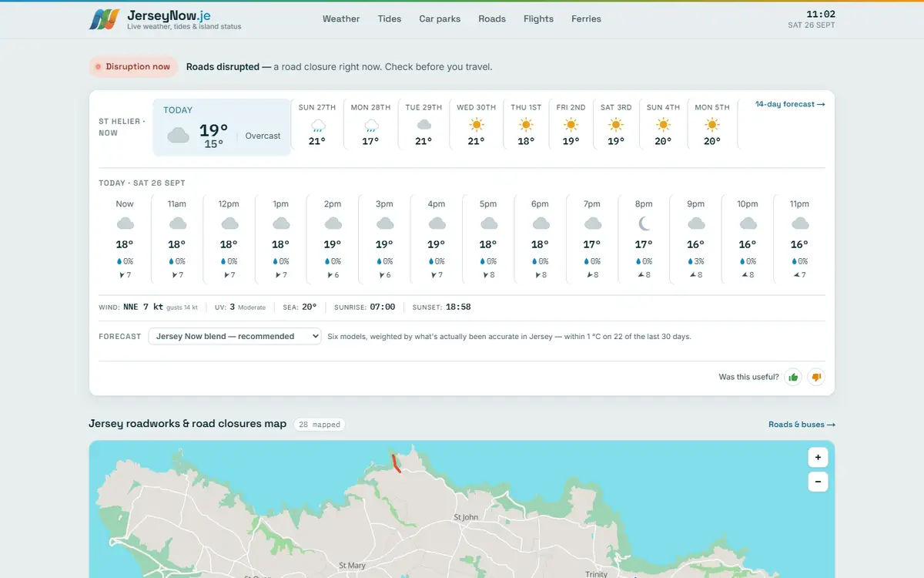Zoom out on the map

pos(818,482)
